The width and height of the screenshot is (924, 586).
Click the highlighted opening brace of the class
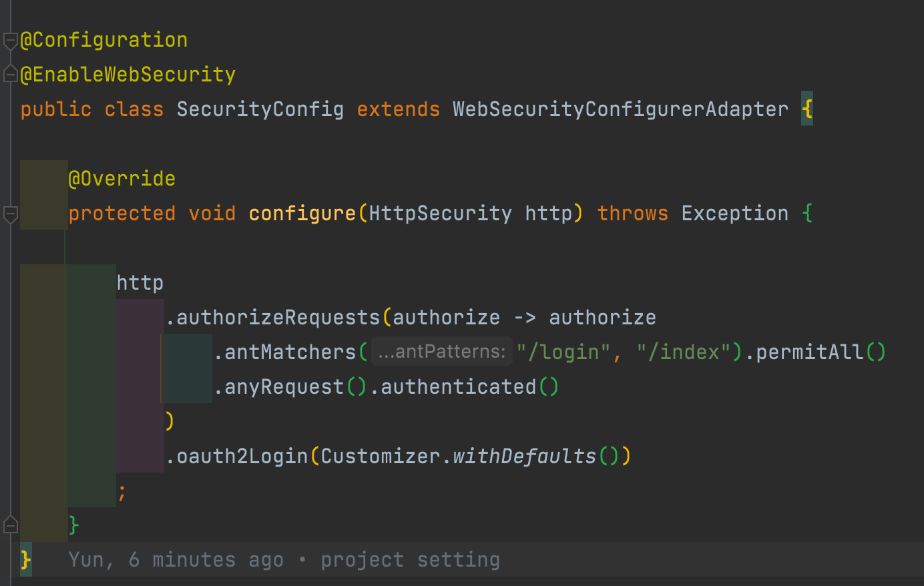pos(807,109)
